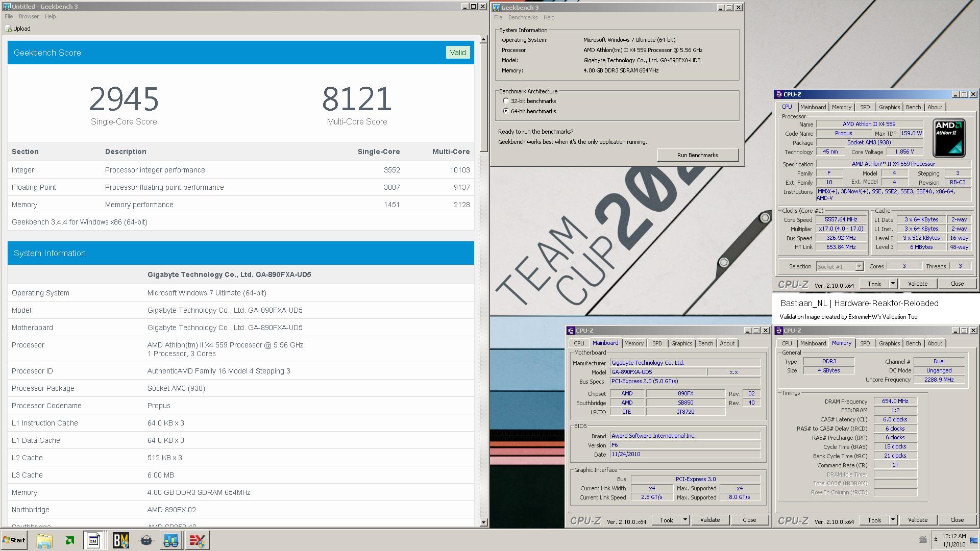The height and width of the screenshot is (551, 980).
Task: Click the Integer row multi-core value 10103
Action: point(459,170)
